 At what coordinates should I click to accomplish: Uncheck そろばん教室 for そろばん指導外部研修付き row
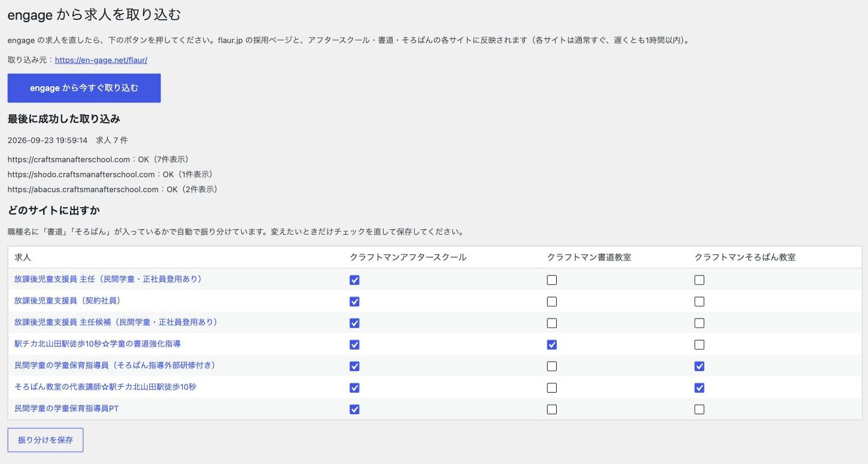[699, 366]
